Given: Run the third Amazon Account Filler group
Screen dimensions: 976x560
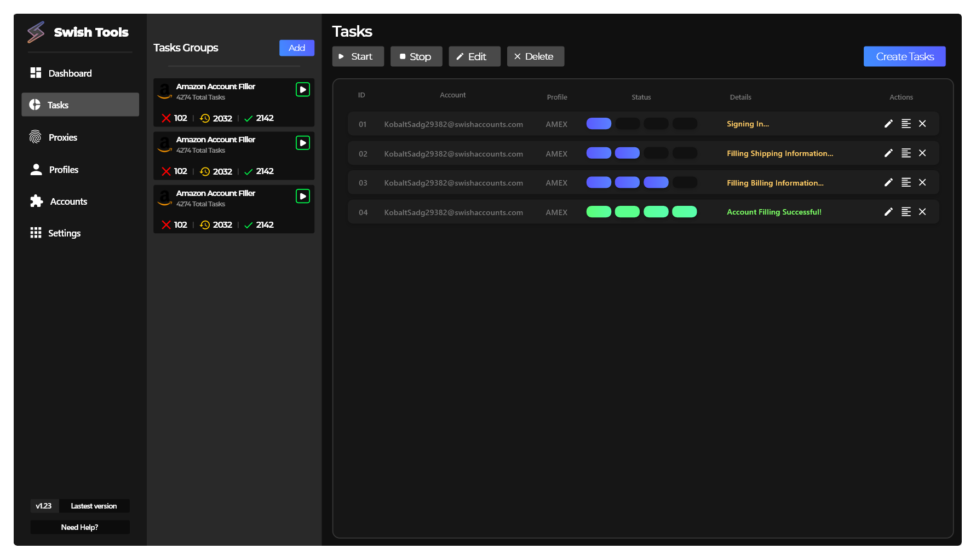Looking at the screenshot, I should click(x=303, y=196).
